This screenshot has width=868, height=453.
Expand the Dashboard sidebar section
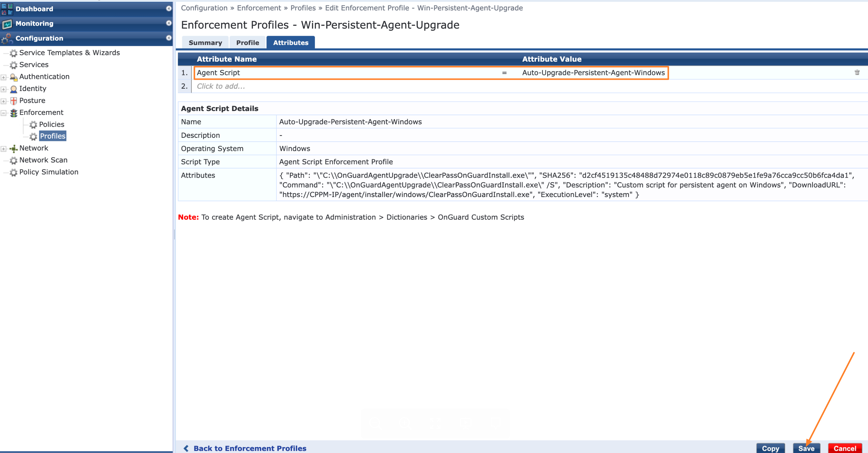pos(168,8)
